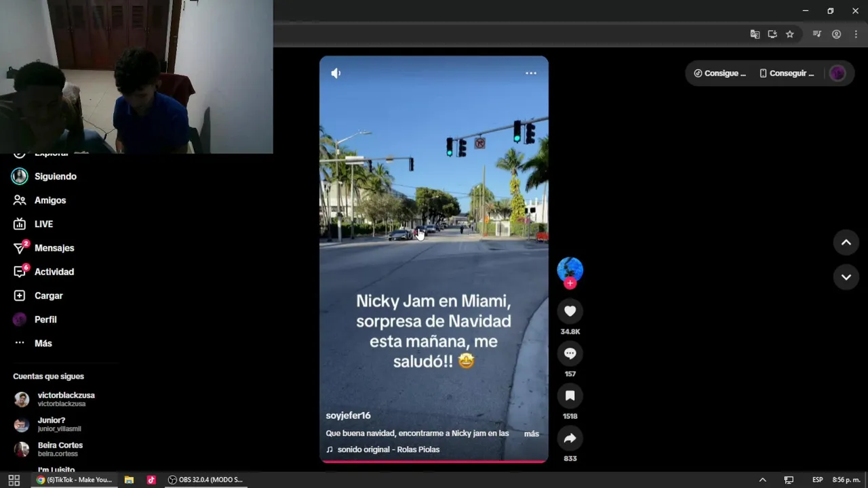
Task: Open Actividad notifications
Action: point(44,272)
